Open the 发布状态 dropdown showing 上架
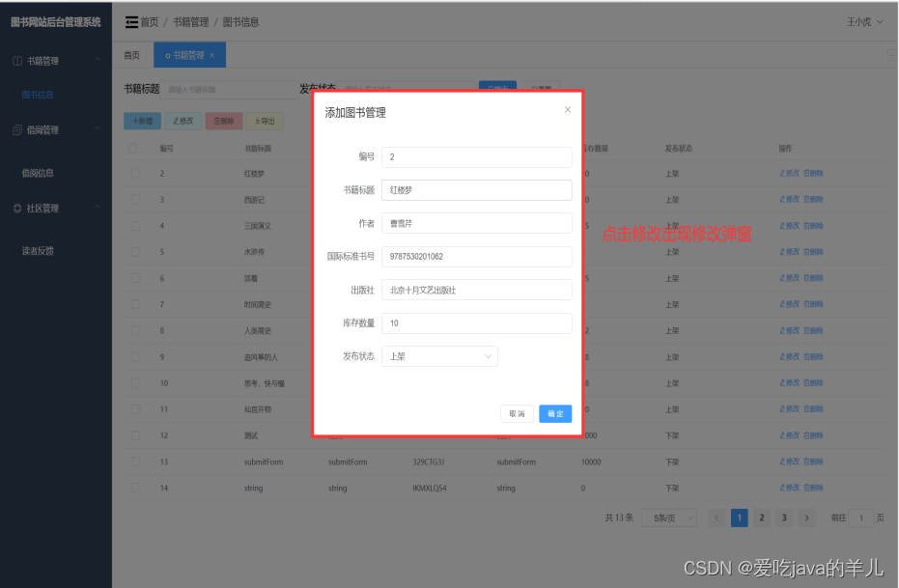This screenshot has width=899, height=588. [439, 356]
